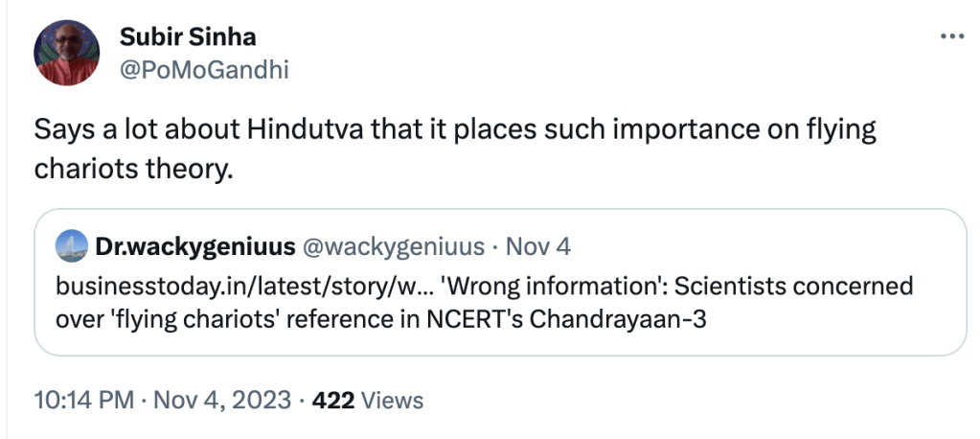This screenshot has height=439, width=980.
Task: Open the Subir Sinha display name link
Action: [x=188, y=37]
